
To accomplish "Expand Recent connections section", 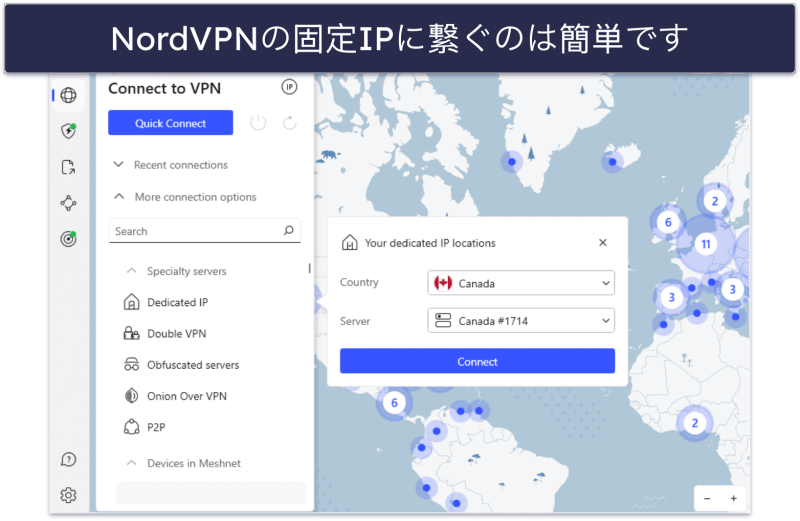I will coord(170,165).
